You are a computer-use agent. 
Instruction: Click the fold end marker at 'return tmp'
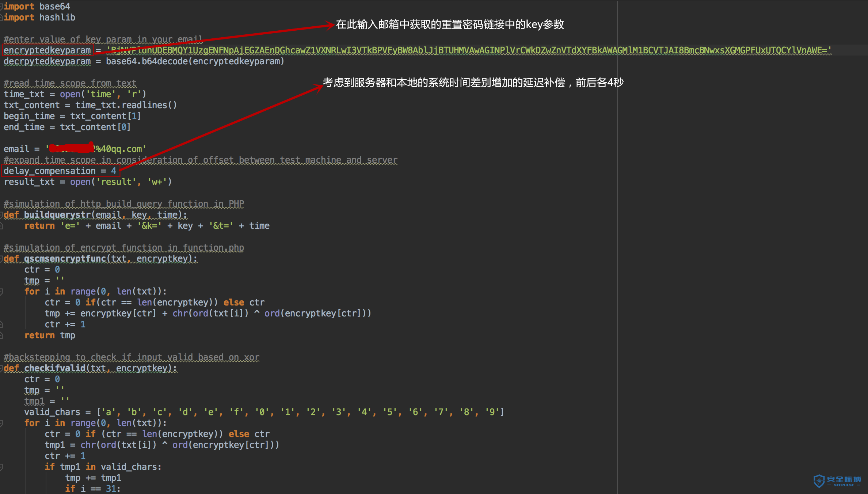(x=1, y=335)
